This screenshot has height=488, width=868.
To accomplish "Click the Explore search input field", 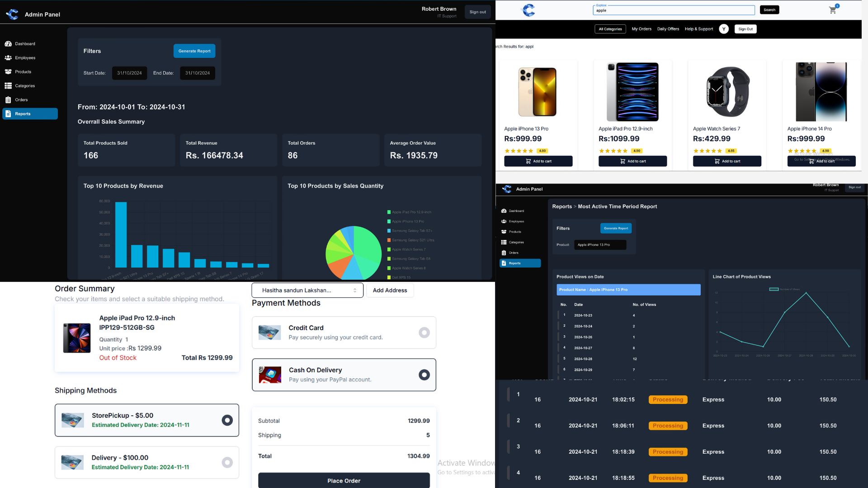I will point(674,10).
